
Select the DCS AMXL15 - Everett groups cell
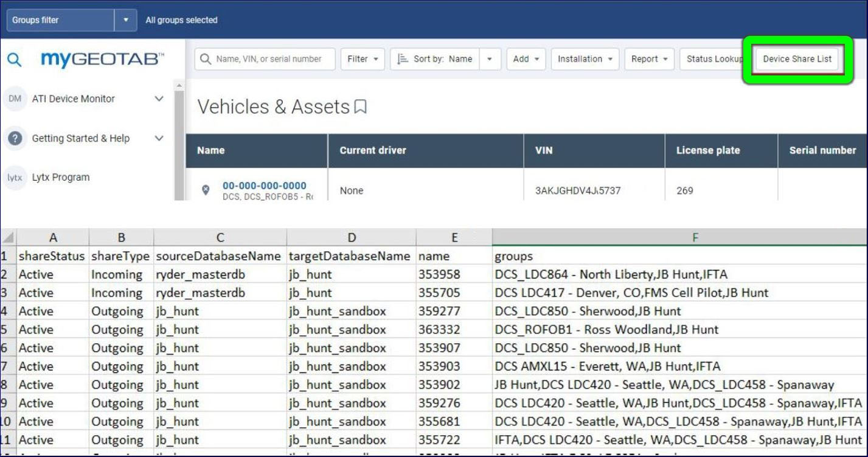pos(680,366)
